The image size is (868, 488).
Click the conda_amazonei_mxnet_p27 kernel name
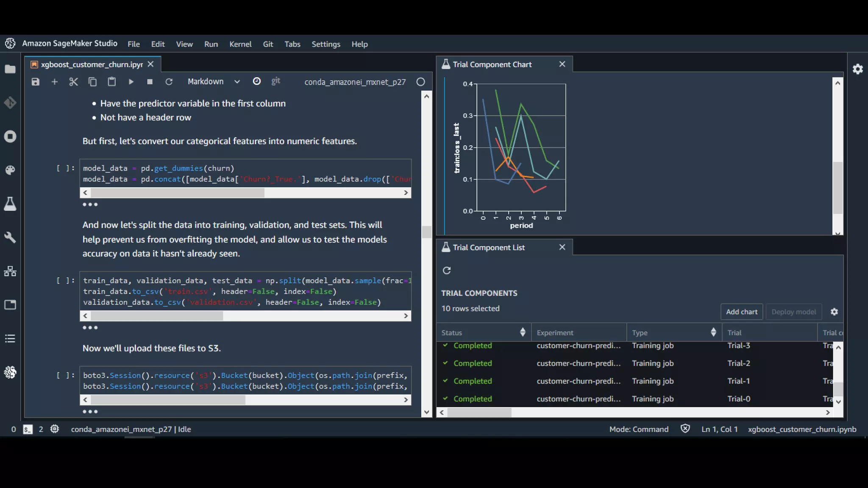[355, 82]
